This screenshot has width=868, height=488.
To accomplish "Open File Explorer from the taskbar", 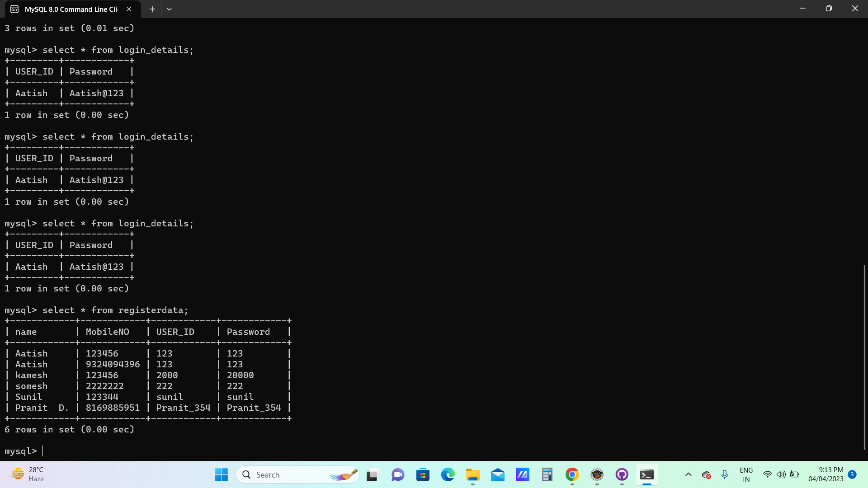I will click(x=472, y=474).
